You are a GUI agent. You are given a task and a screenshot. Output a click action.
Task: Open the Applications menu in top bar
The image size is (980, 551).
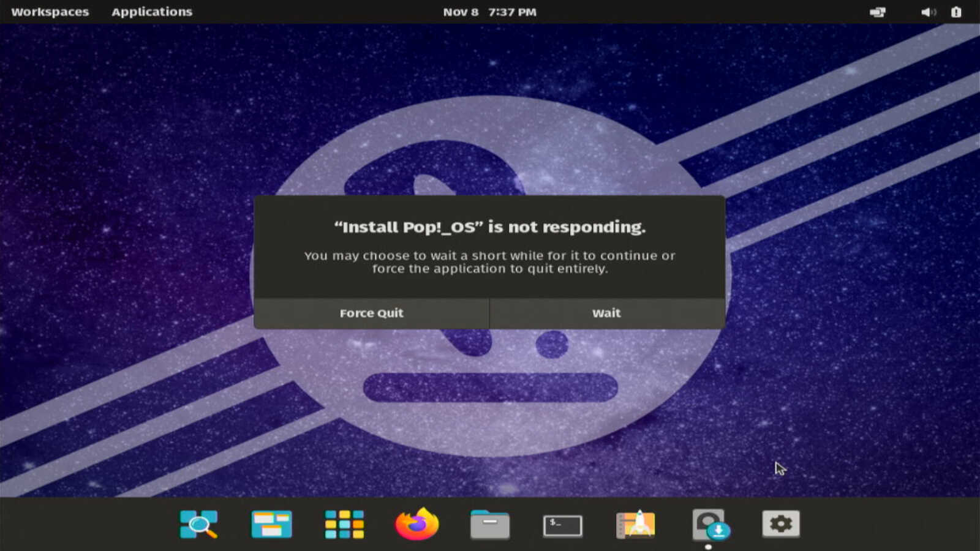152,12
